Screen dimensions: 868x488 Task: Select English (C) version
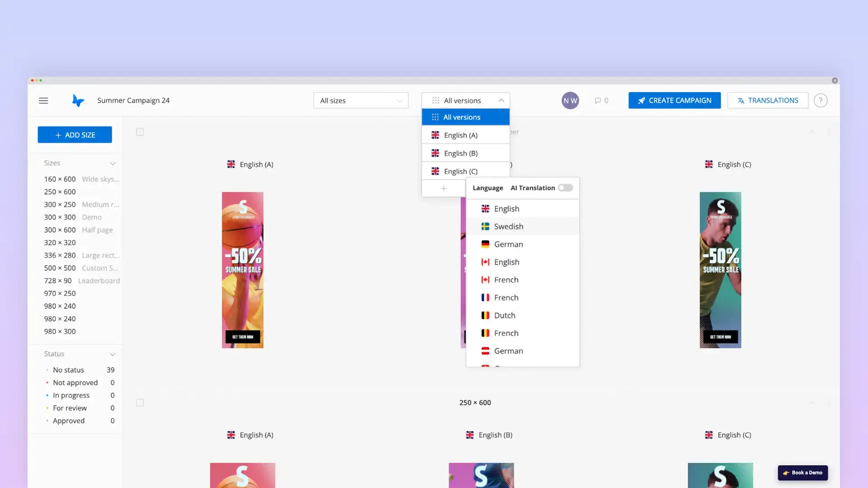[x=460, y=171]
